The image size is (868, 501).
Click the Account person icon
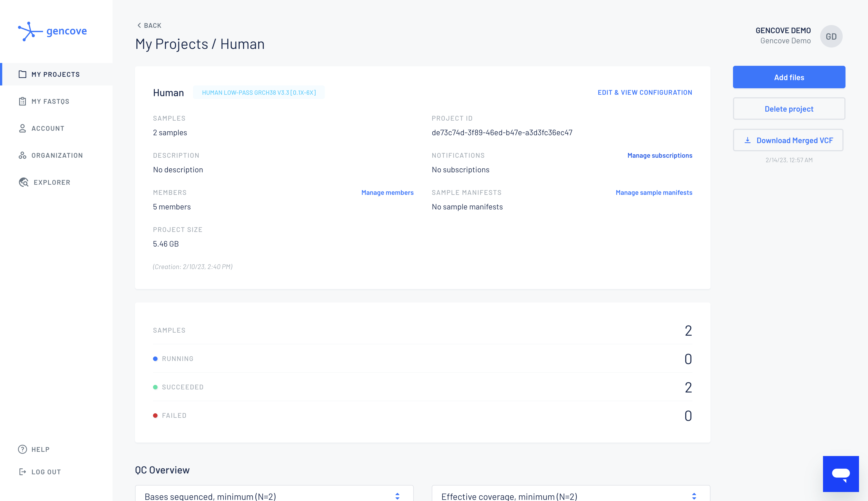click(23, 128)
